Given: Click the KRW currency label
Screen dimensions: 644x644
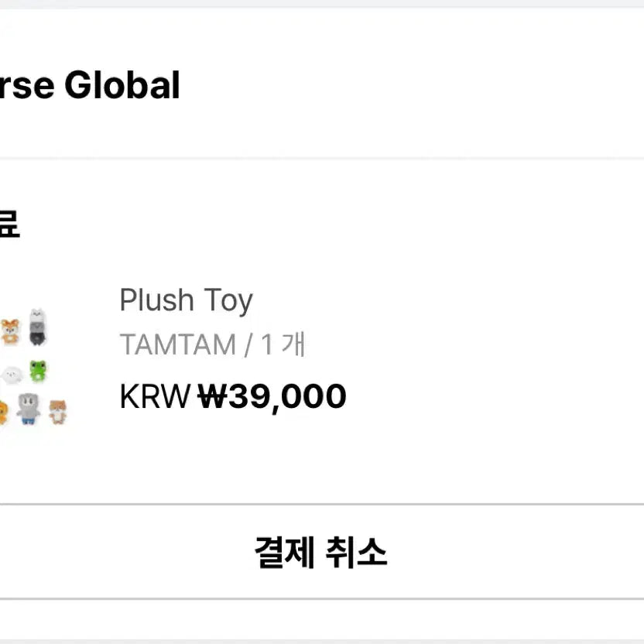Looking at the screenshot, I should (155, 397).
